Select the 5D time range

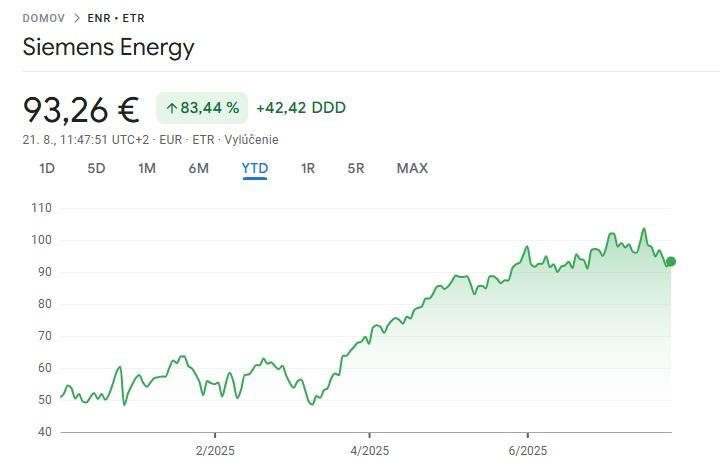[96, 168]
